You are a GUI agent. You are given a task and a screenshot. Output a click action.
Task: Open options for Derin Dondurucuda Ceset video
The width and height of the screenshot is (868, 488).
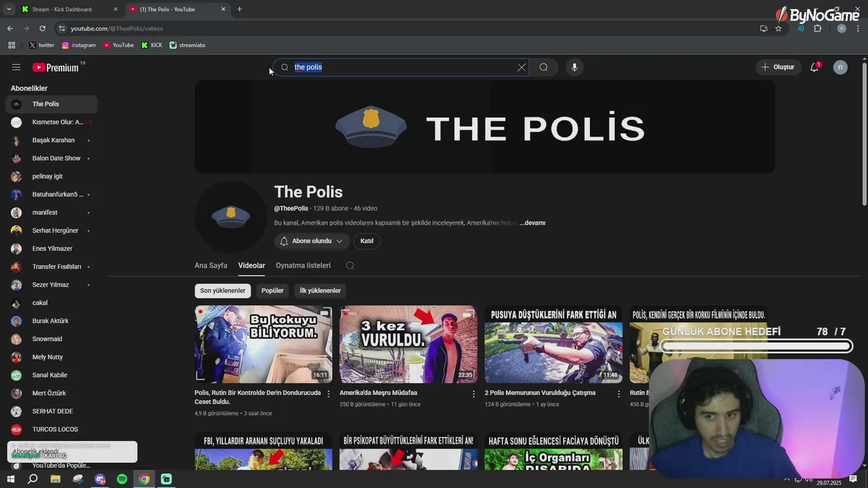[x=329, y=394]
